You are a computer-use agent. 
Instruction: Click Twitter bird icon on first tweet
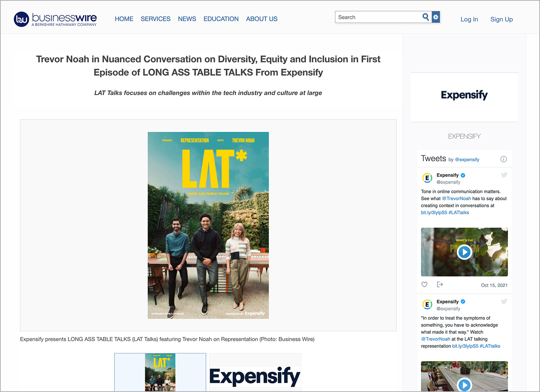point(504,175)
